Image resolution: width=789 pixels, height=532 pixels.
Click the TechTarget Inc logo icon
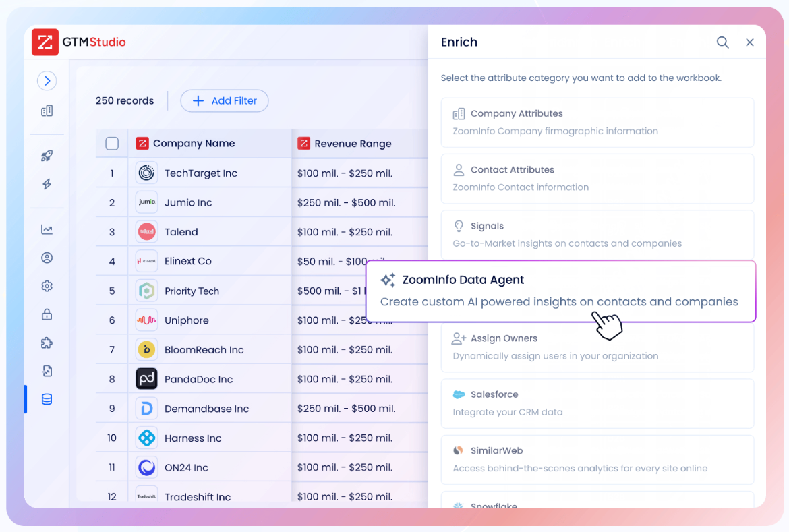146,173
